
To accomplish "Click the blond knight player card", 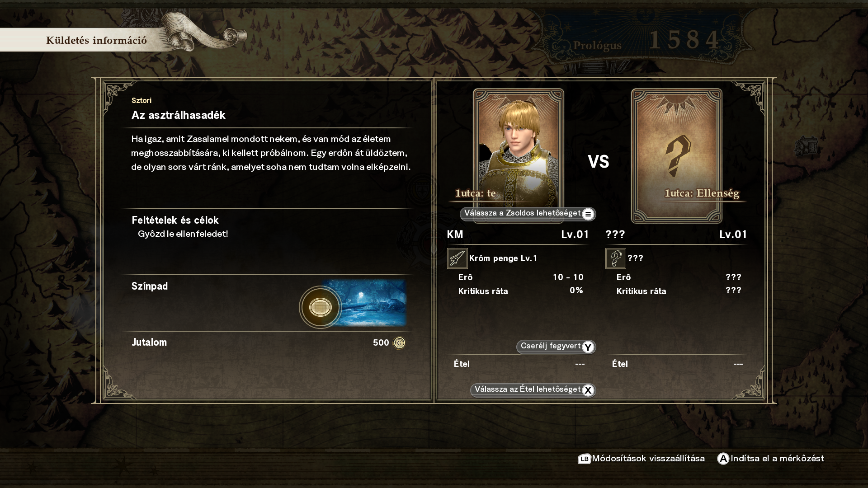I will [x=519, y=155].
